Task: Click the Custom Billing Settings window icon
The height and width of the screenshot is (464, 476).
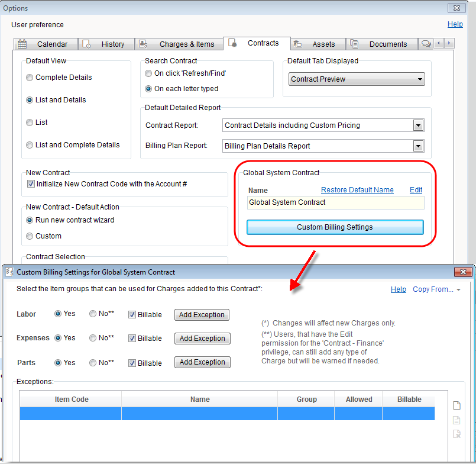Action: coord(9,272)
